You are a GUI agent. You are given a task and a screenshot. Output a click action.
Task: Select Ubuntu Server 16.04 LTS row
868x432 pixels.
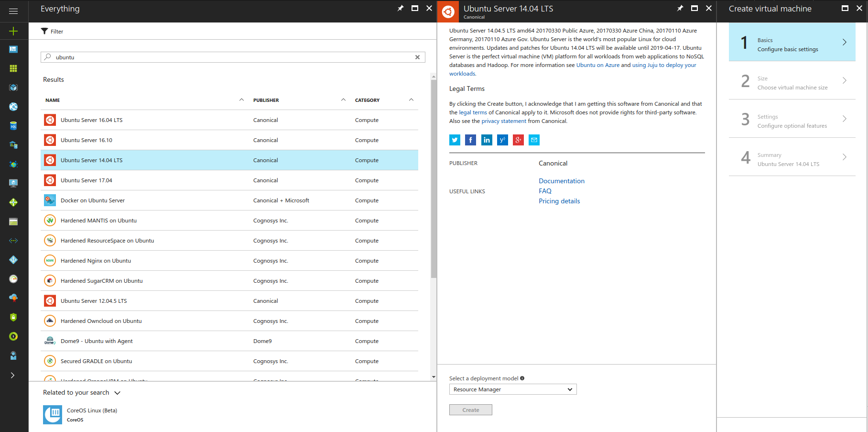(229, 120)
